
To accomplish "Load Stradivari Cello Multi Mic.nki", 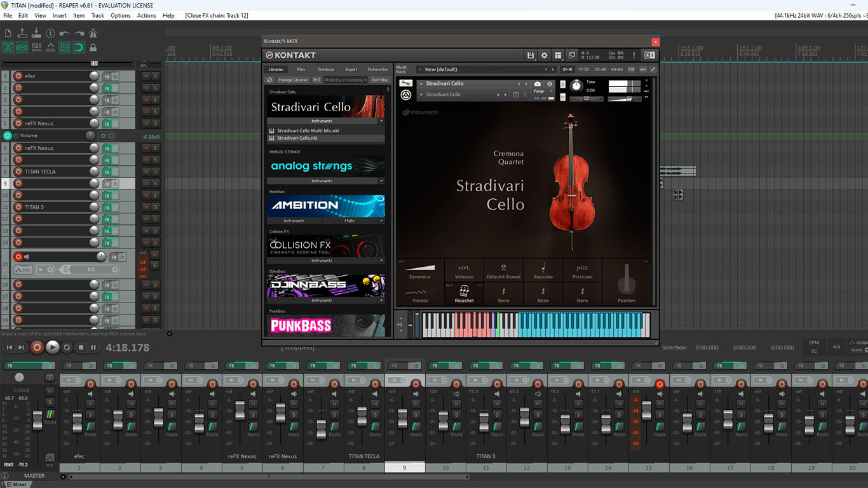I will (x=308, y=131).
